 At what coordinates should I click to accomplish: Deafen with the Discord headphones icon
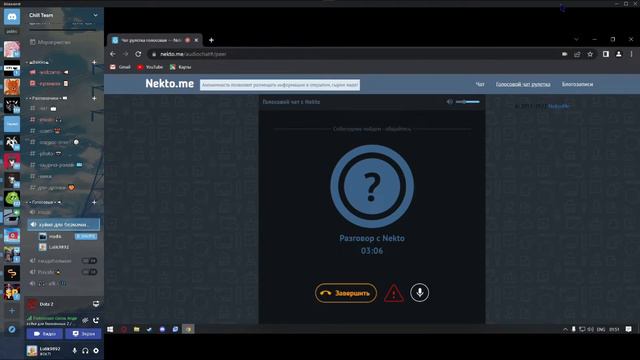point(85,351)
